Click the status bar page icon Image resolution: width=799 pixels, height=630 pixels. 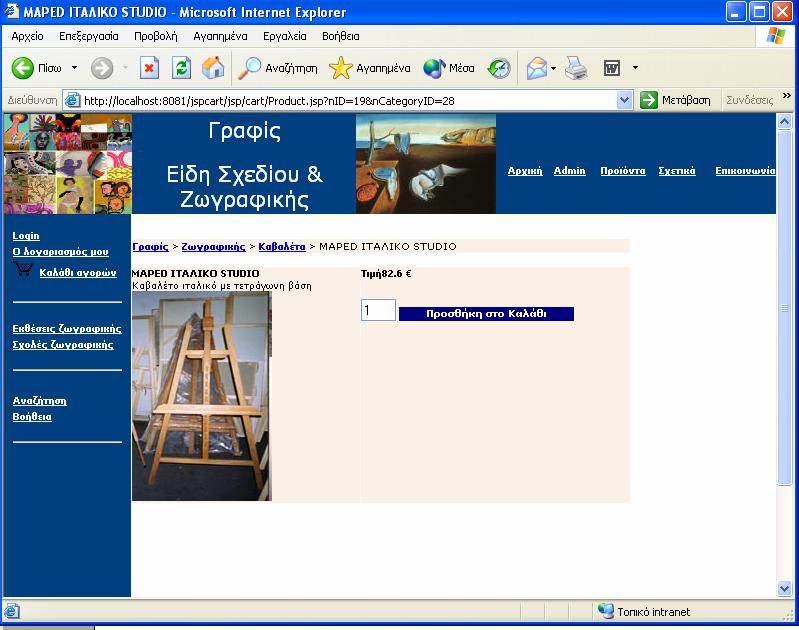coord(12,611)
